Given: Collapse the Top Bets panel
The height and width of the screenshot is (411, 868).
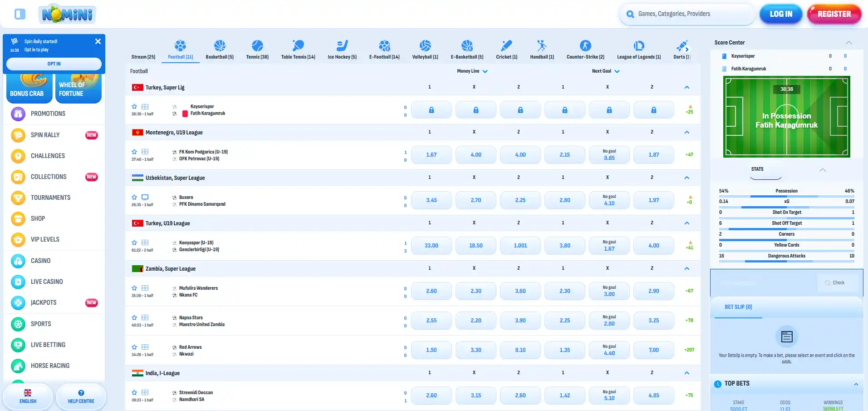Looking at the screenshot, I should [856, 384].
